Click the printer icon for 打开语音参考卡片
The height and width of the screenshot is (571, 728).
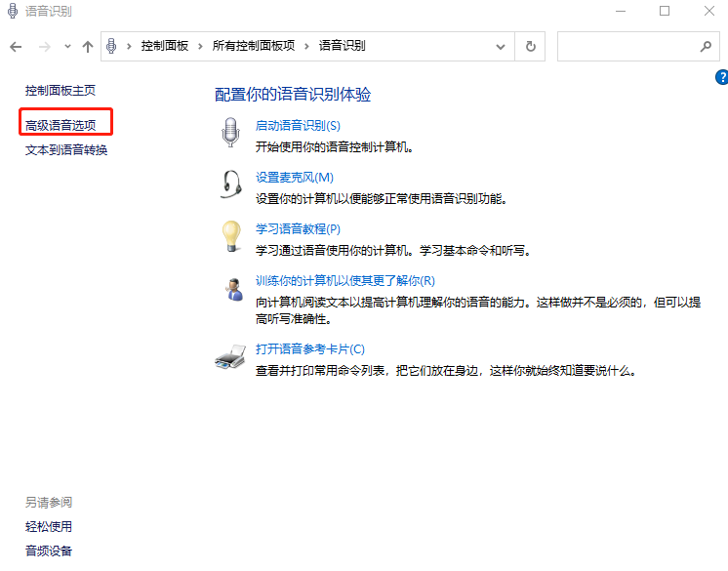click(230, 358)
